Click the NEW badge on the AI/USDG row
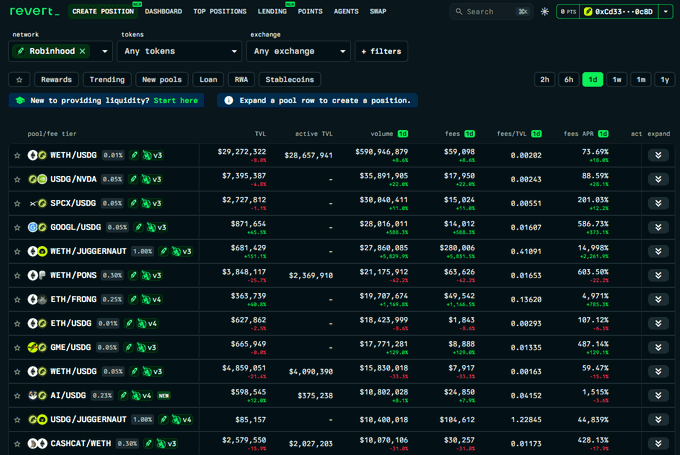Viewport: 680px width, 455px height. click(x=163, y=396)
